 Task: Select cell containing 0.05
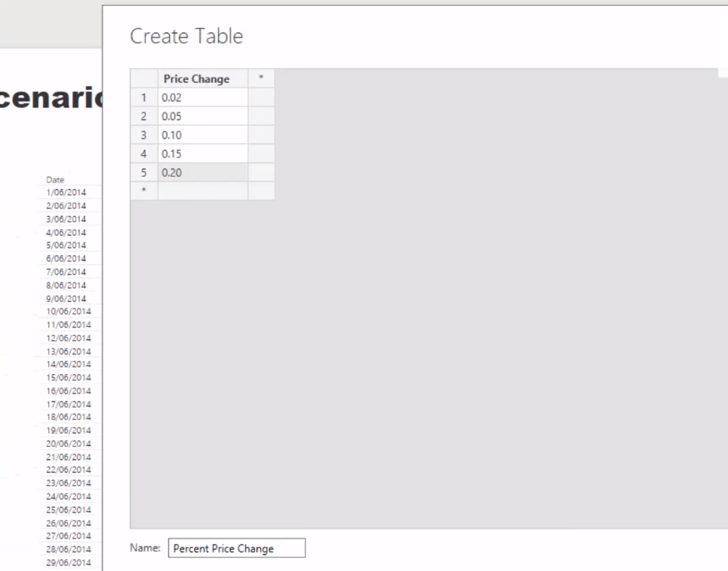(x=203, y=116)
